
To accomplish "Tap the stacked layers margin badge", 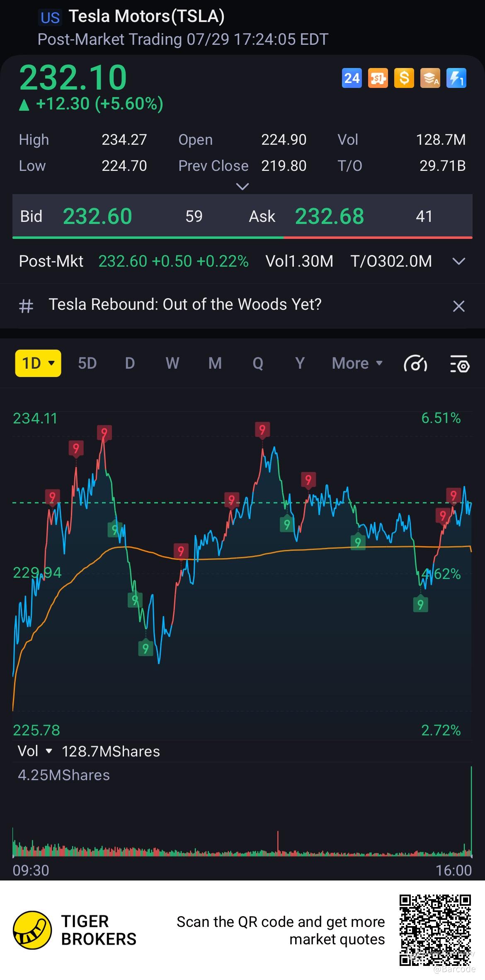I will pyautogui.click(x=430, y=78).
